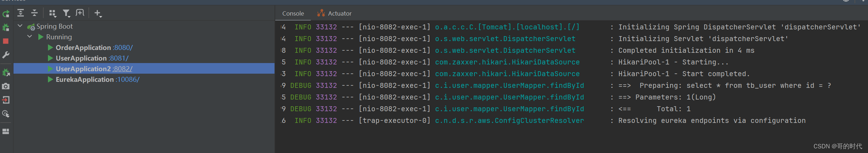The image size is (868, 153).
Task: Click the Open in New Tab icon
Action: tap(80, 13)
